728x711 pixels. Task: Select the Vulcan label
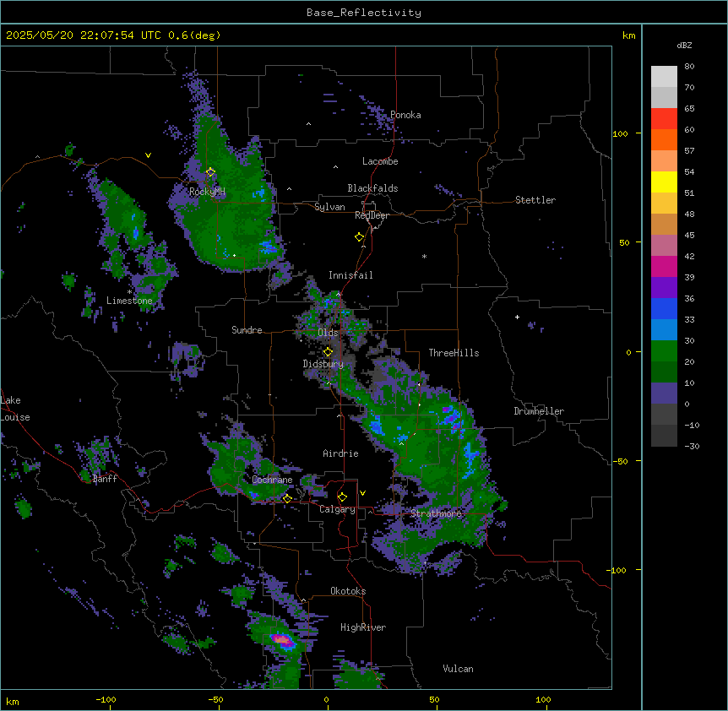pos(458,669)
